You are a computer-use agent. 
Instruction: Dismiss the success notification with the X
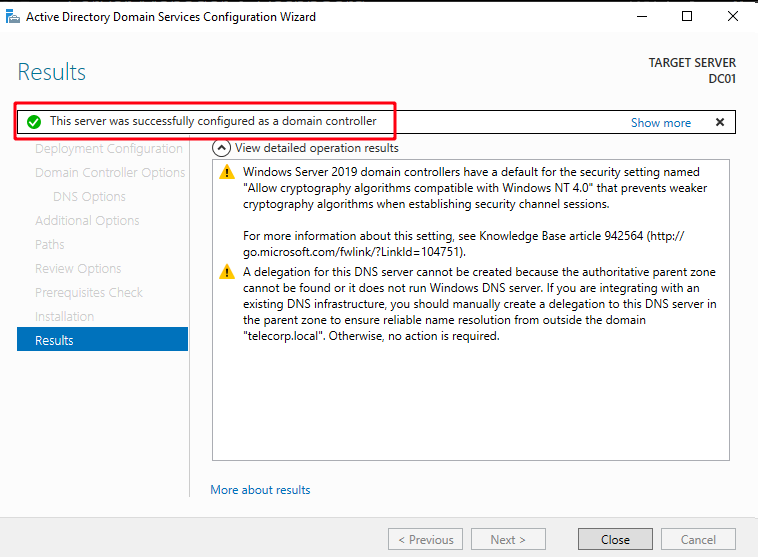(720, 122)
